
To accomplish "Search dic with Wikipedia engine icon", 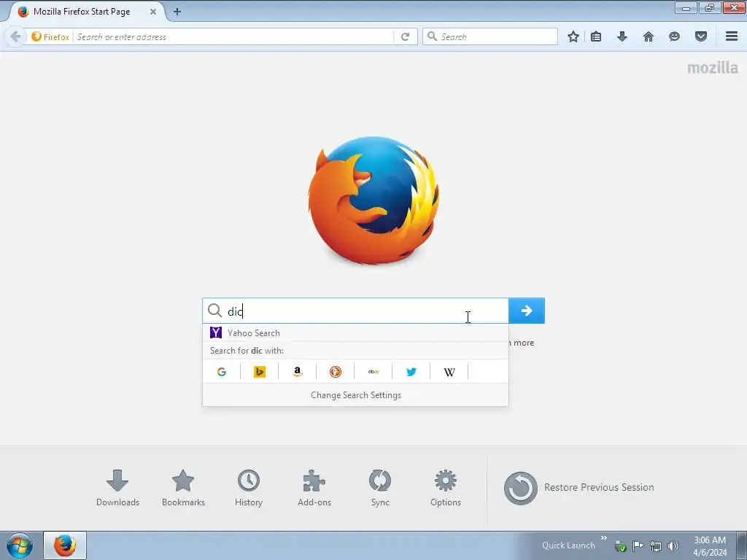I will 449,372.
